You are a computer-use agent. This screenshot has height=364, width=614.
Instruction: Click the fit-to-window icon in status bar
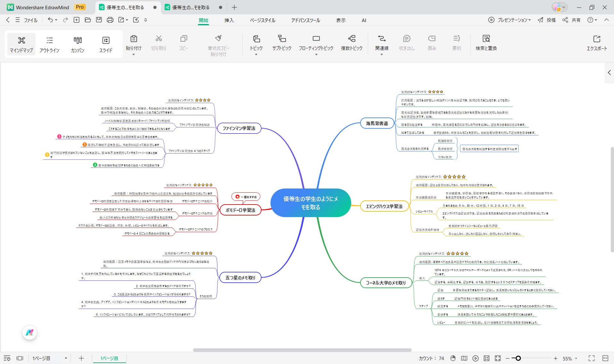(487, 358)
